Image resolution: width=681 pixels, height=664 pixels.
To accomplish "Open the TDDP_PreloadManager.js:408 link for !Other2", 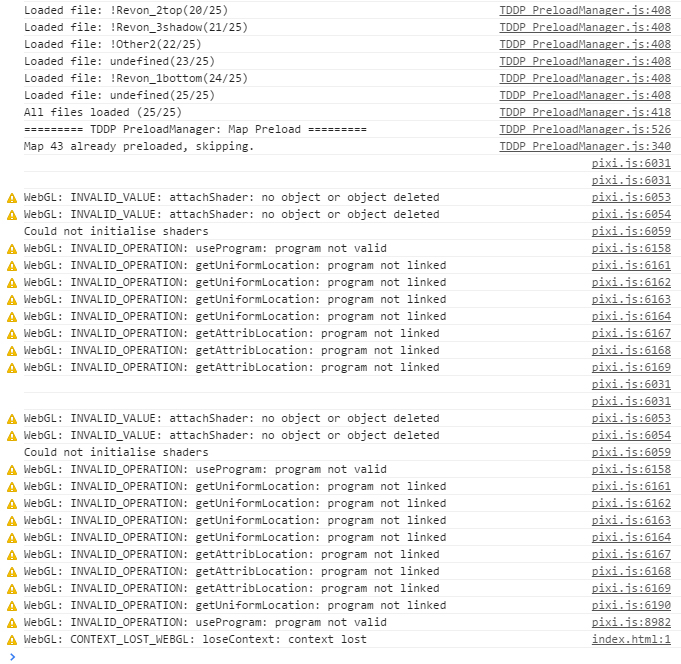I will pyautogui.click(x=585, y=44).
